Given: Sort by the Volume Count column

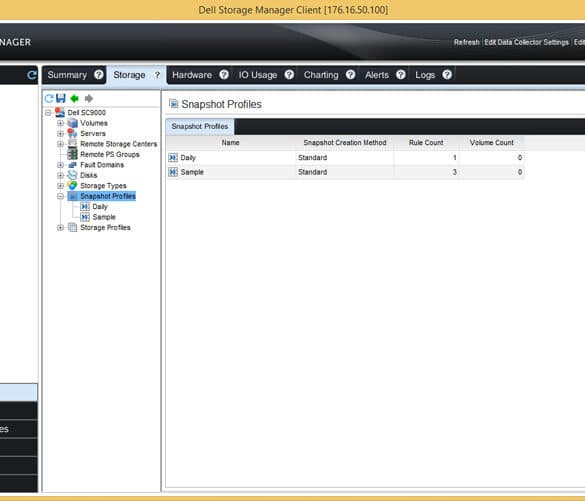Looking at the screenshot, I should (x=492, y=143).
